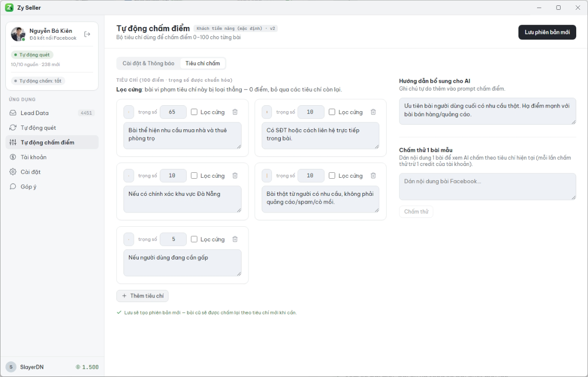
Task: Tick Lọc cứng on the Đà Nẵng criterion
Action: [194, 176]
